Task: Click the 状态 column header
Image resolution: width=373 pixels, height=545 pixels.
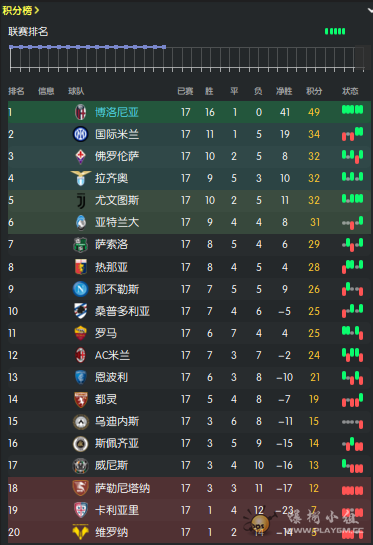Action: pyautogui.click(x=350, y=91)
